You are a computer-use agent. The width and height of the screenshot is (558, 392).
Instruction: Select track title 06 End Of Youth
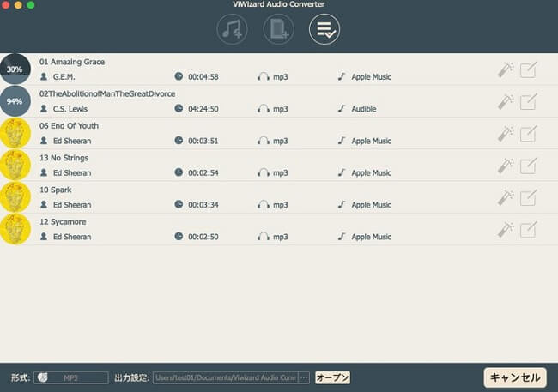pos(69,126)
